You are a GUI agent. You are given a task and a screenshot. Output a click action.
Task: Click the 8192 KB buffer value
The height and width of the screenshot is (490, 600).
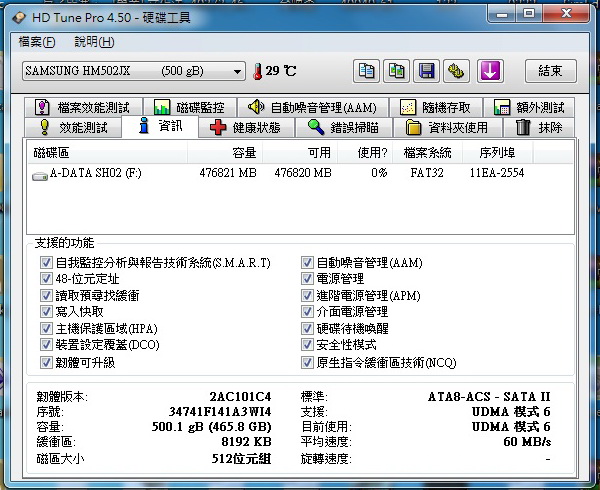[x=246, y=442]
